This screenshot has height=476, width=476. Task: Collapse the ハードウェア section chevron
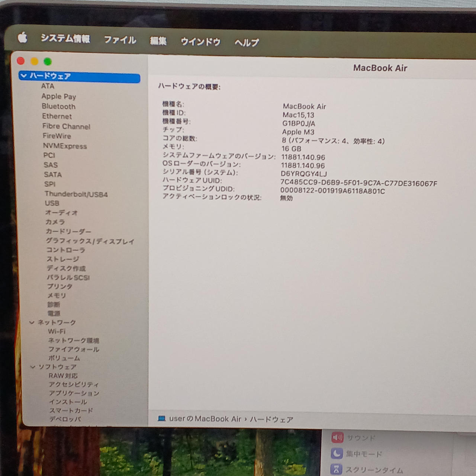coord(24,76)
